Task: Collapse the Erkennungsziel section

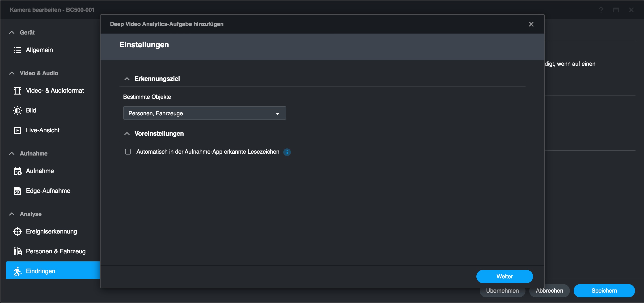Action: tap(127, 79)
